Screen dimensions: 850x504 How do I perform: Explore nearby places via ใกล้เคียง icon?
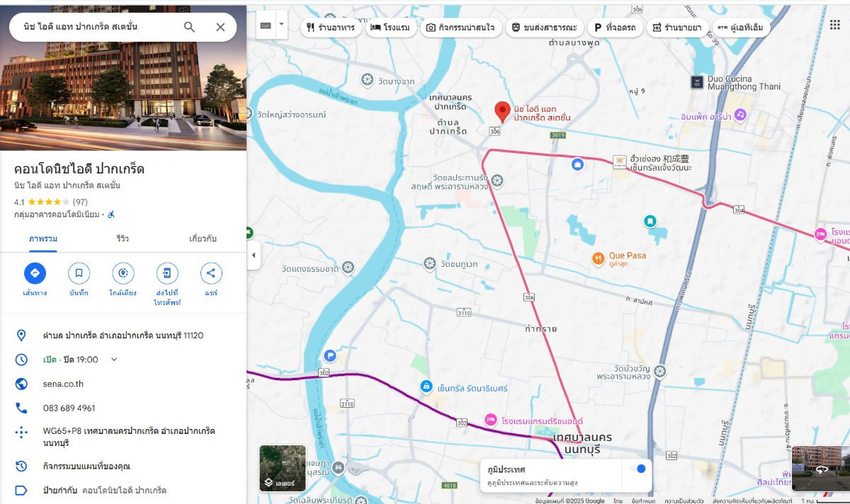coord(123,273)
